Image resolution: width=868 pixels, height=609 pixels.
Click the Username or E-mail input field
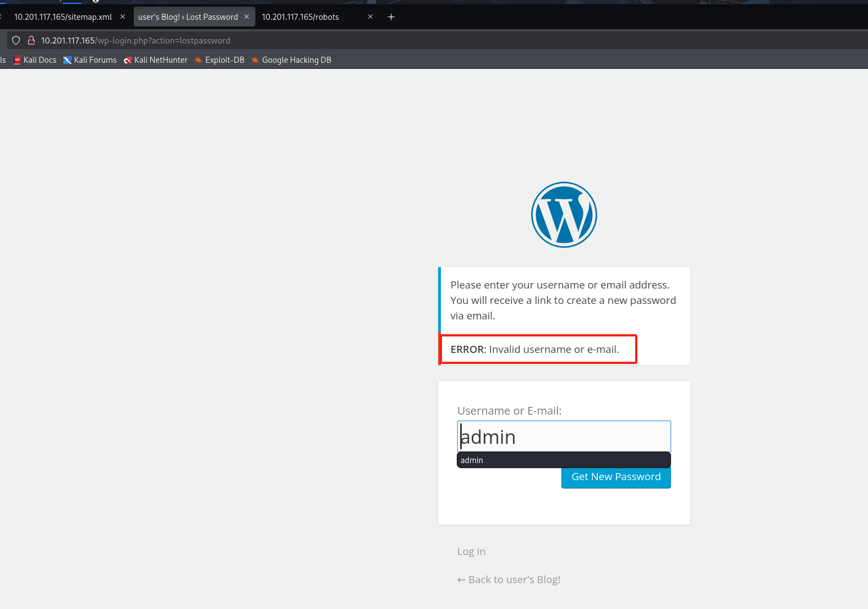click(564, 437)
